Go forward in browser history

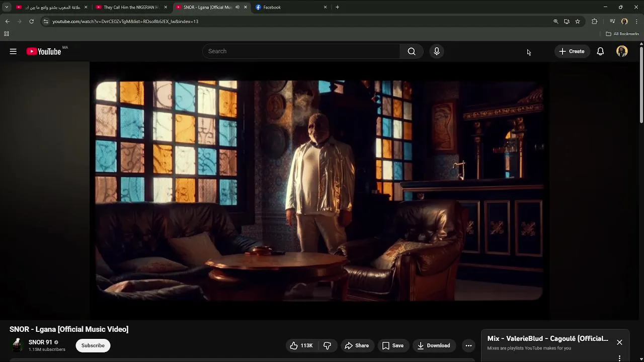tap(19, 22)
